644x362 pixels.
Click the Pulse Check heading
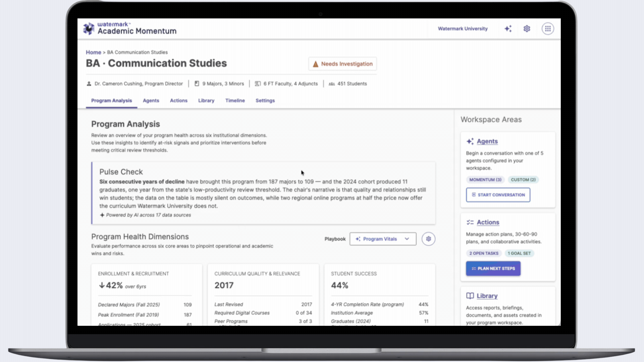pos(121,172)
